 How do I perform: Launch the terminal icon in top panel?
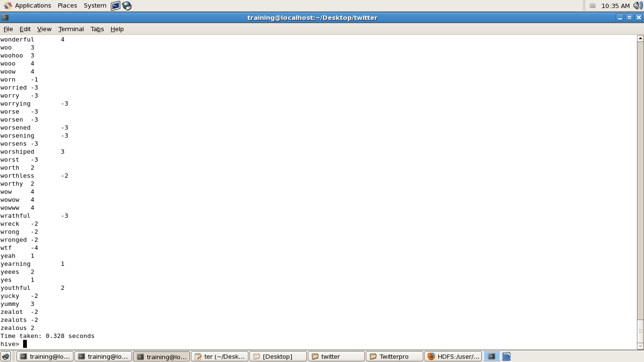116,6
